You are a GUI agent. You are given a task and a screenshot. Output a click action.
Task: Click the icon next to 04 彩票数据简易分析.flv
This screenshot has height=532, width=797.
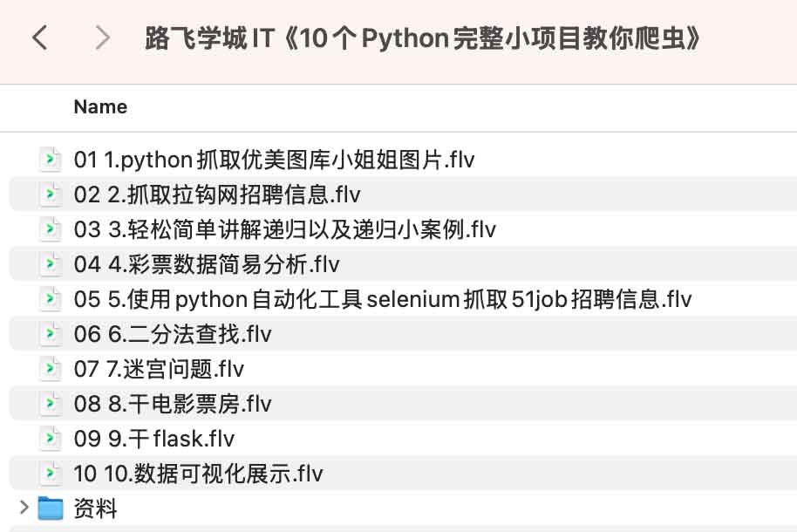(51, 264)
